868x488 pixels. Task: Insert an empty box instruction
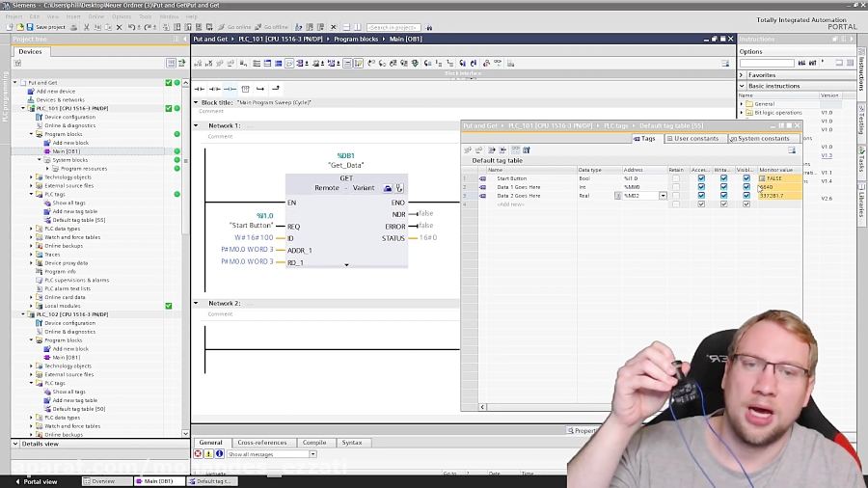(x=245, y=88)
